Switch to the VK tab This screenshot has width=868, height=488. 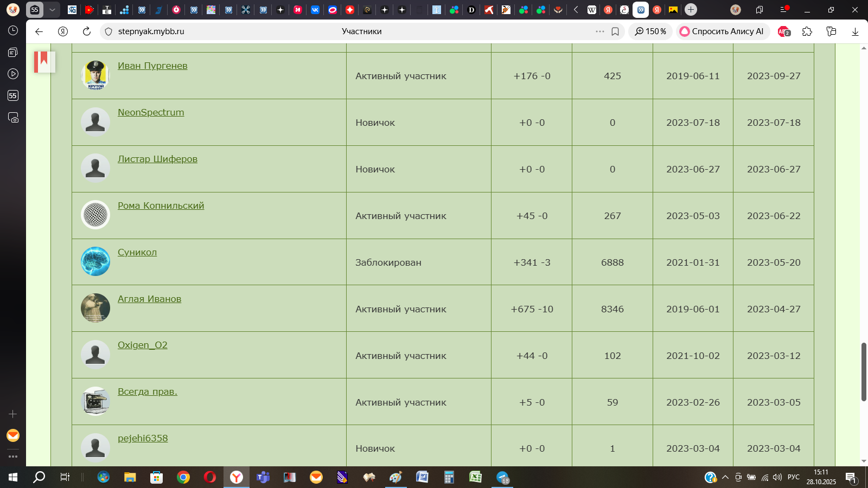(315, 10)
